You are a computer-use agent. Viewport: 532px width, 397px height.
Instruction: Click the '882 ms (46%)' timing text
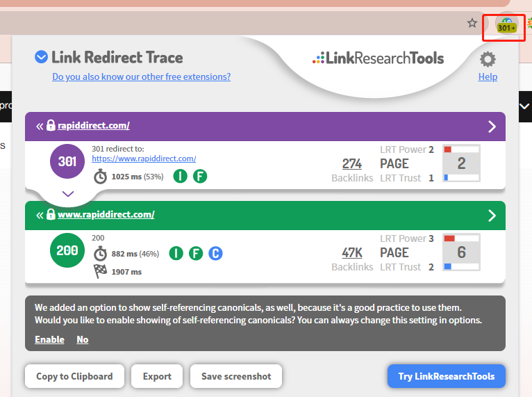[135, 254]
